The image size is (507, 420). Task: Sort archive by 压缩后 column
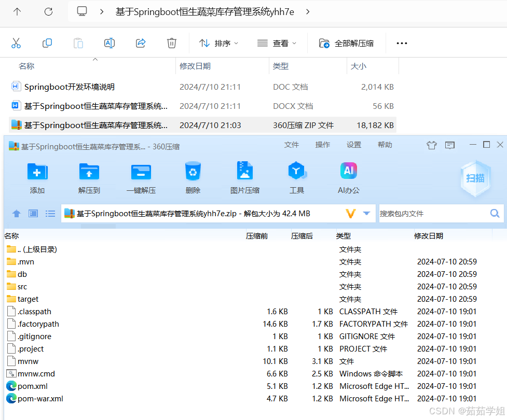[302, 236]
